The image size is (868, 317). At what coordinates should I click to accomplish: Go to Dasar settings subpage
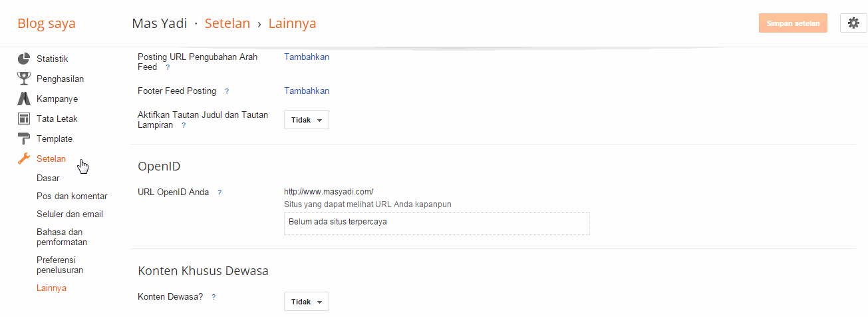click(x=48, y=178)
